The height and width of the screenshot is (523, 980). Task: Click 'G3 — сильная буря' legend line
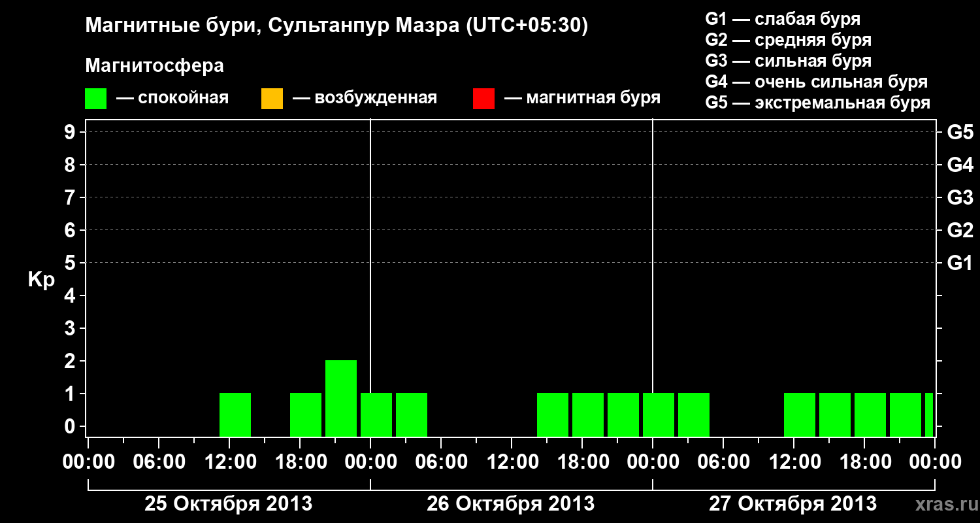click(789, 61)
